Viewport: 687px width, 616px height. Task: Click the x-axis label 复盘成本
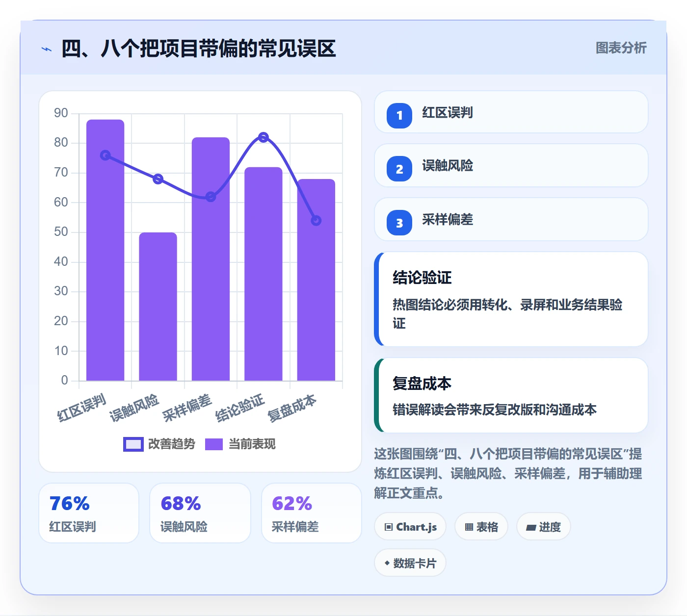[x=292, y=408]
